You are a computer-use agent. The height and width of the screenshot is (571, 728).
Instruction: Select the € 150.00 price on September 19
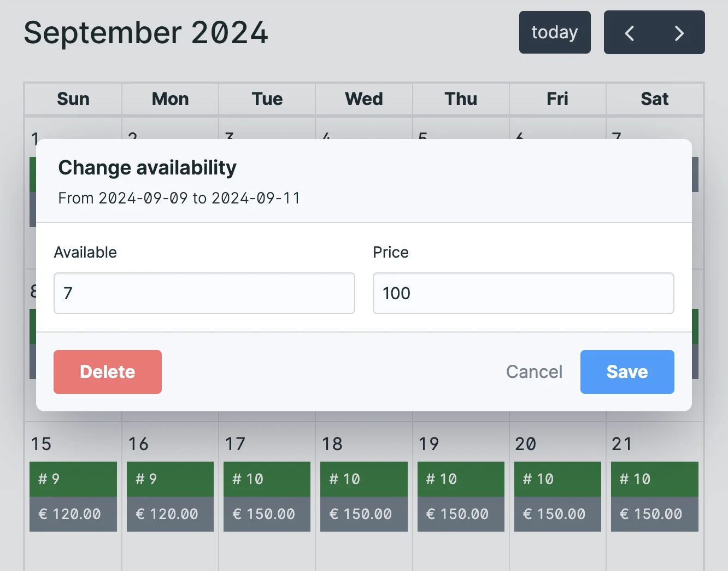[x=461, y=514]
